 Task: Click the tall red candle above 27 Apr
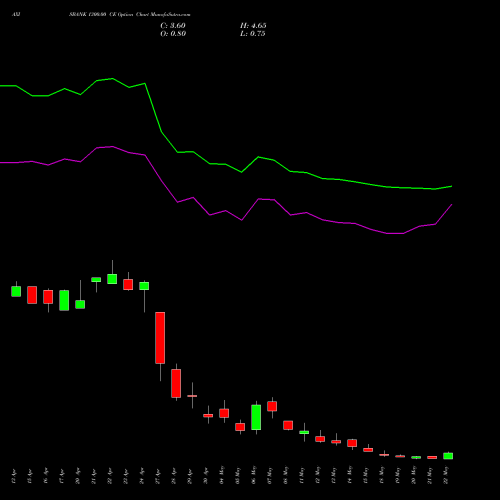(x=160, y=338)
